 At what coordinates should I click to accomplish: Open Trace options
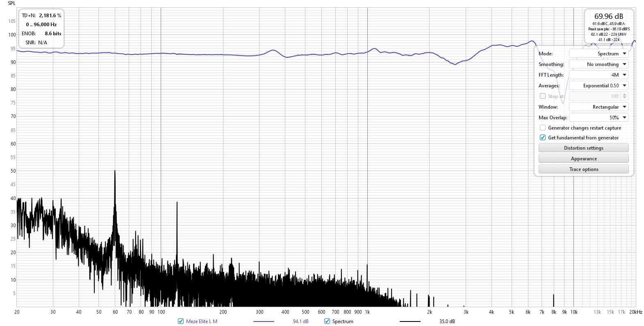click(x=583, y=169)
